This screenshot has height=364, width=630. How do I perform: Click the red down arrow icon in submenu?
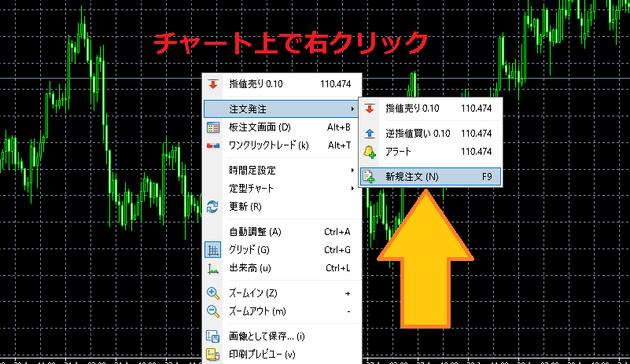(370, 108)
